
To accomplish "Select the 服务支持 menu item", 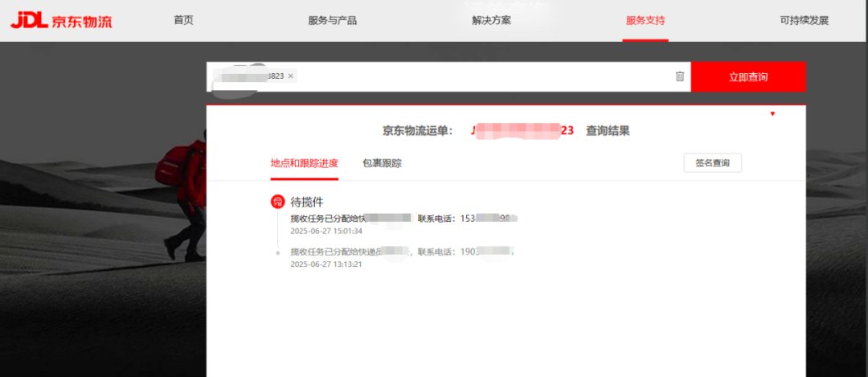I will tap(645, 21).
